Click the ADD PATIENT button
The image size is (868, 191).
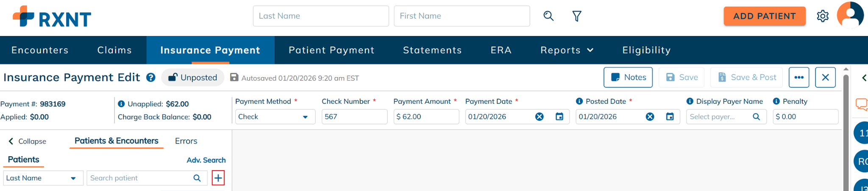[764, 16]
